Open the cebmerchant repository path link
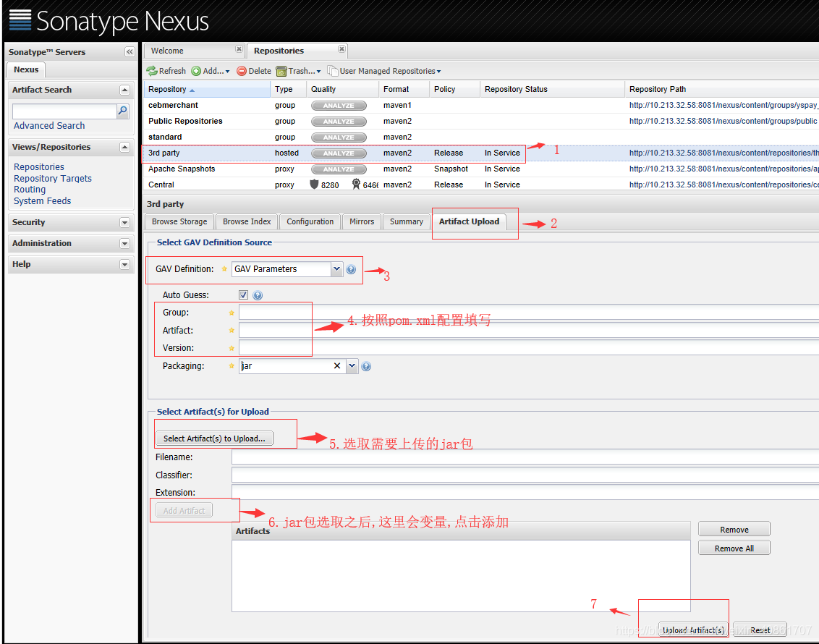The image size is (819, 644). (x=723, y=105)
